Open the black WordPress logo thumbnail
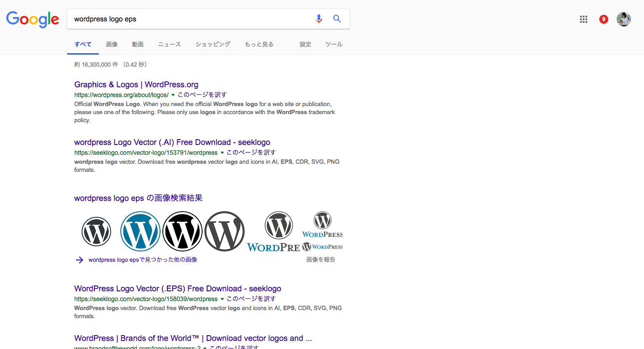Screen dimensions: 644x349 pyautogui.click(x=182, y=231)
